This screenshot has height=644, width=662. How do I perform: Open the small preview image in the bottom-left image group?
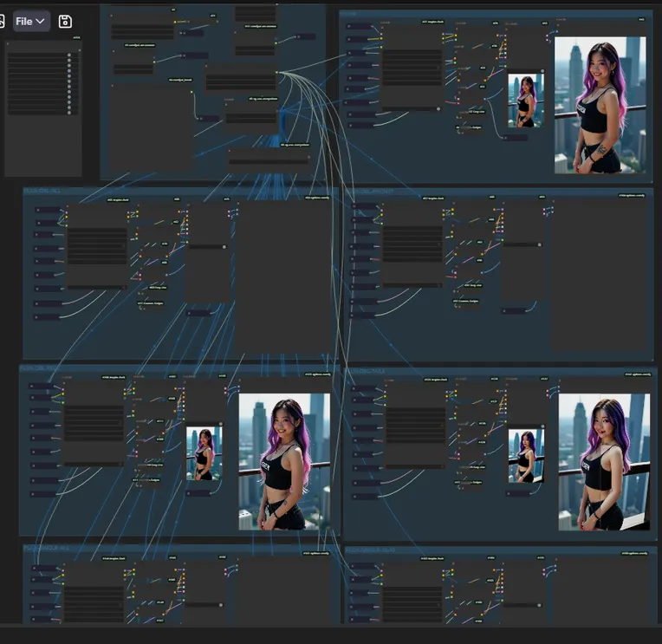[204, 453]
